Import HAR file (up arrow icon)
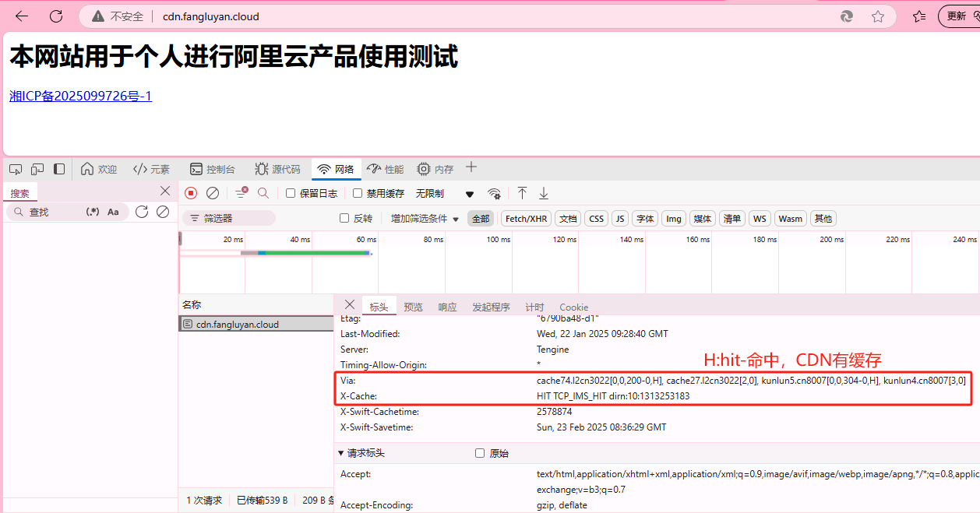This screenshot has width=980, height=513. tap(523, 193)
